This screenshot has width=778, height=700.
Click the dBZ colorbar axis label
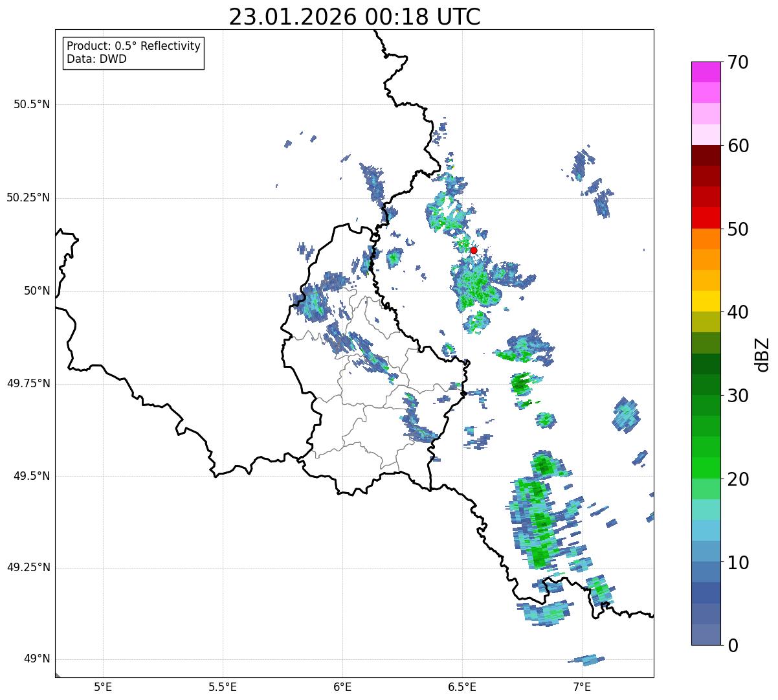click(762, 354)
